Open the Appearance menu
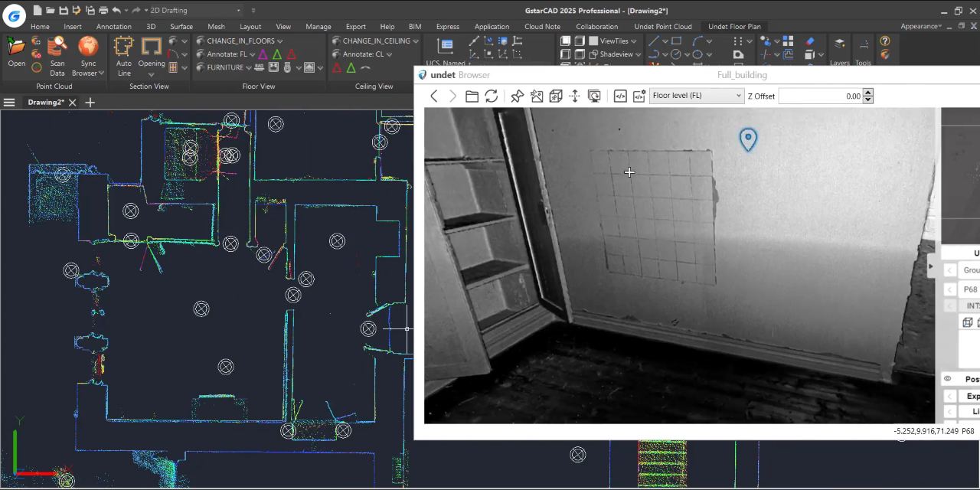Screen dimensions: 980x490 [920, 26]
